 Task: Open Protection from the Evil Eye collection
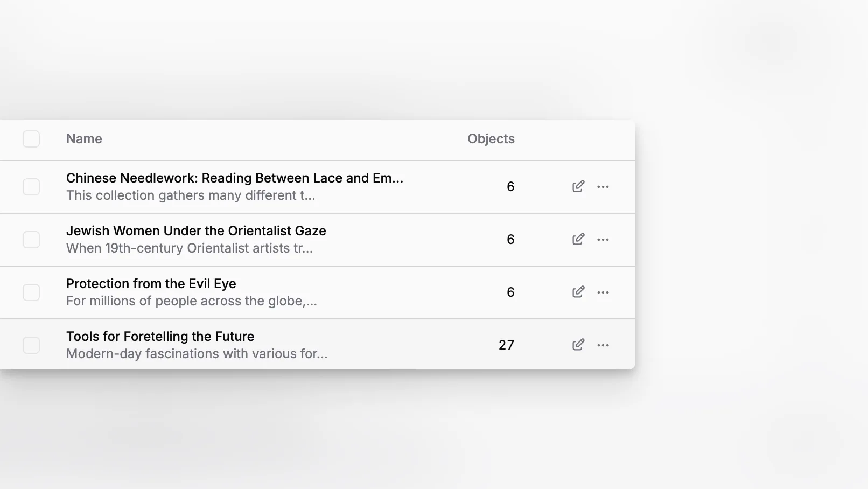(151, 284)
